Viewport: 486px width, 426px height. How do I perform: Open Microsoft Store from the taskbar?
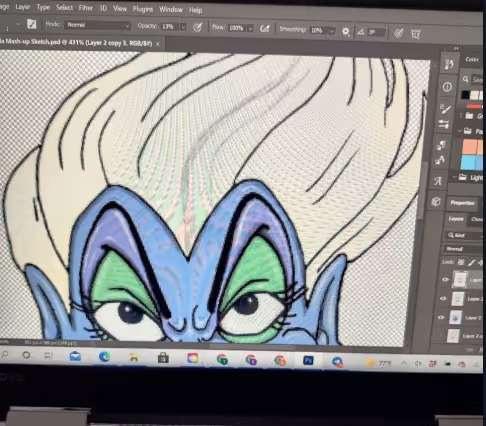click(163, 358)
